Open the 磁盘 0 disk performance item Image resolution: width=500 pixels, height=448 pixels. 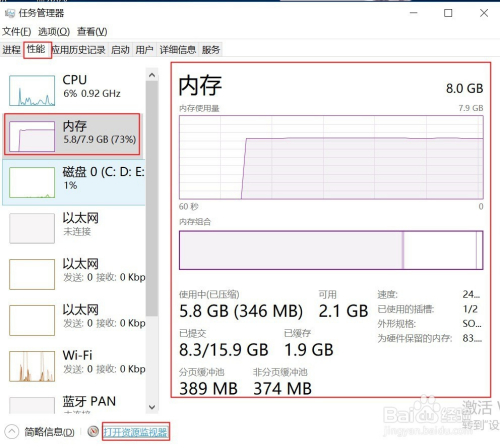tap(74, 182)
